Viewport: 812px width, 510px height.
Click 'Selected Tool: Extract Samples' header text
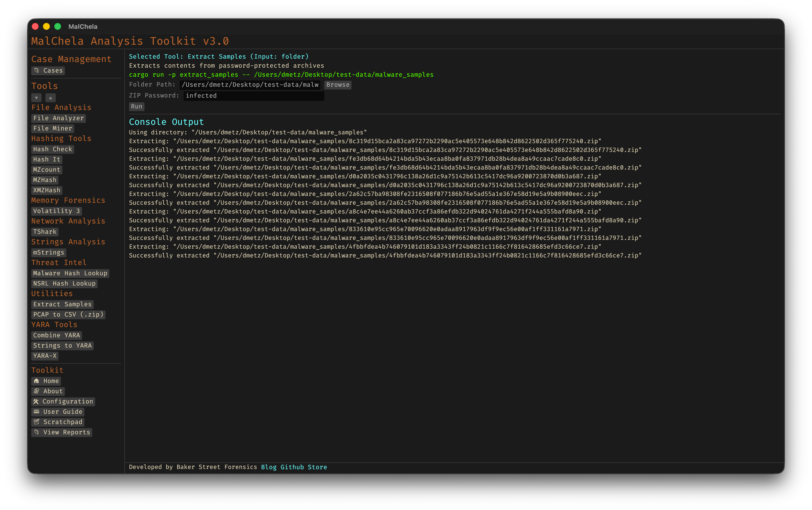[219, 57]
